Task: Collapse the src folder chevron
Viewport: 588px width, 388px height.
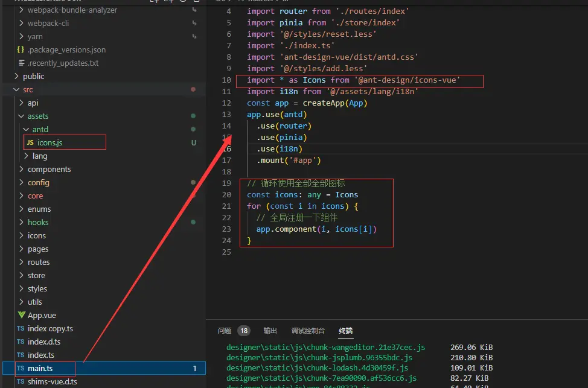Action: pos(17,90)
